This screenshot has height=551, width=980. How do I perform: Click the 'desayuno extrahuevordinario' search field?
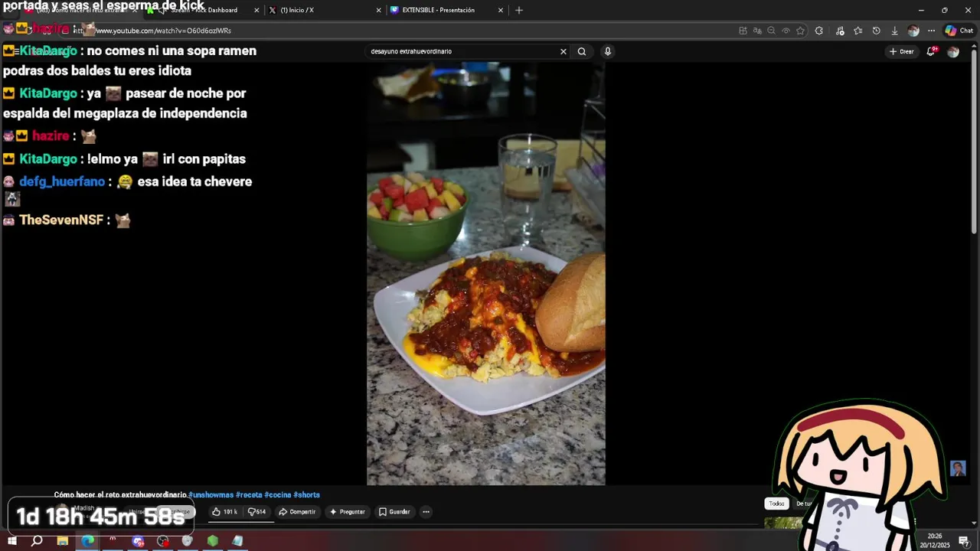point(463,51)
